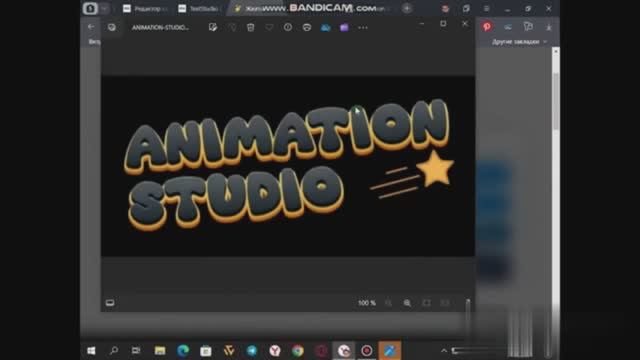Rotate the image using the rotate icon
Viewport: 640px width, 360px height.
pos(232,27)
